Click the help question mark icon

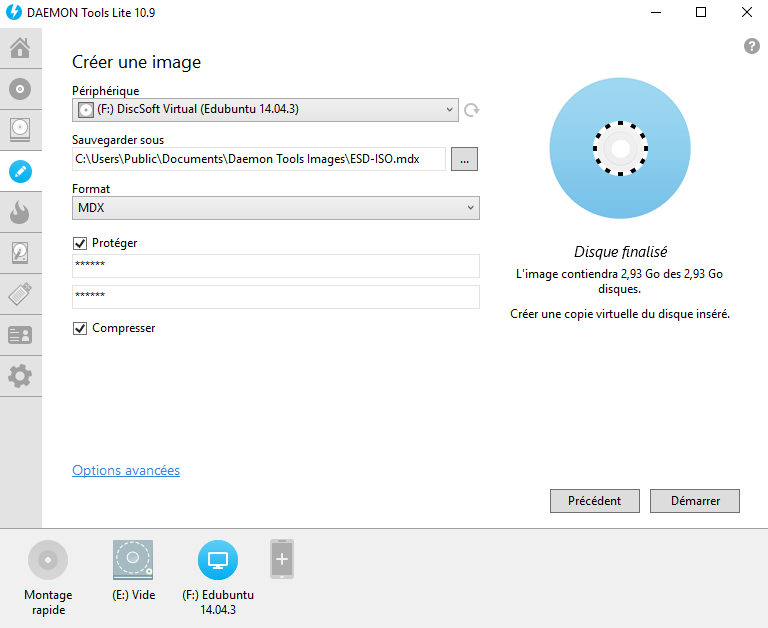(752, 47)
